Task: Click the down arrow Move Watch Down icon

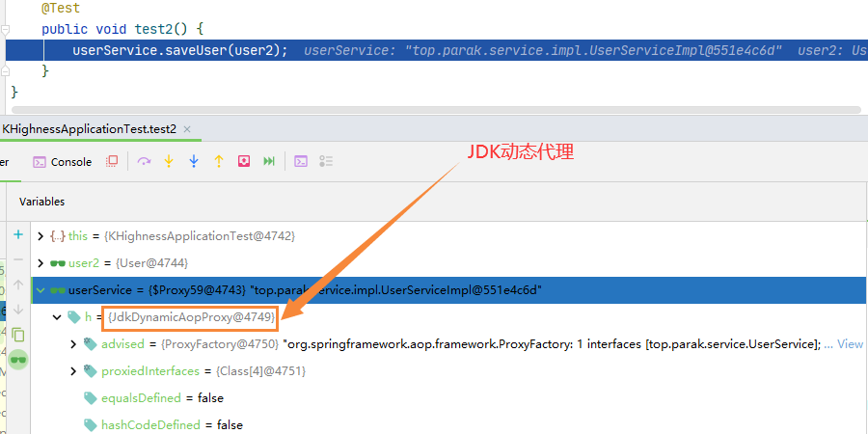Action: coord(18,310)
